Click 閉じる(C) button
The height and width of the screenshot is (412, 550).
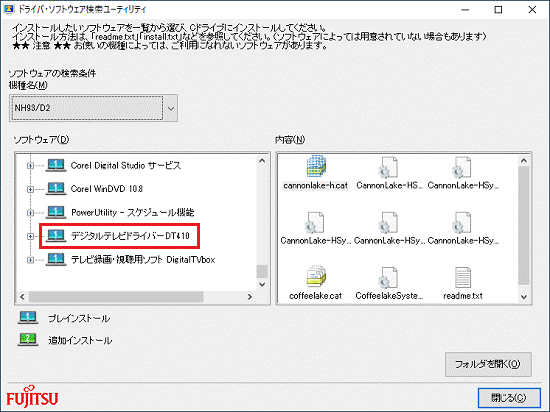[x=509, y=398]
